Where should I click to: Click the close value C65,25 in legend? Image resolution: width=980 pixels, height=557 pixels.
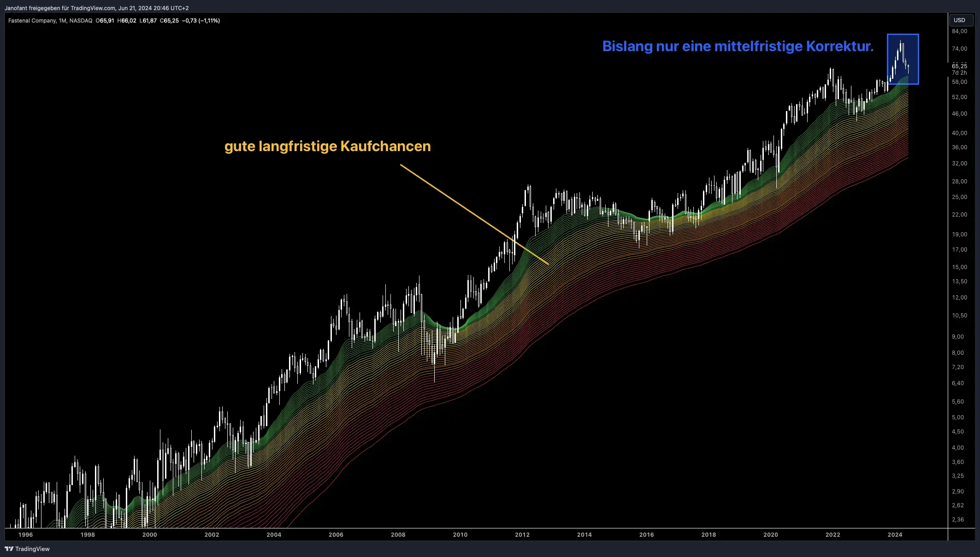[x=169, y=21]
